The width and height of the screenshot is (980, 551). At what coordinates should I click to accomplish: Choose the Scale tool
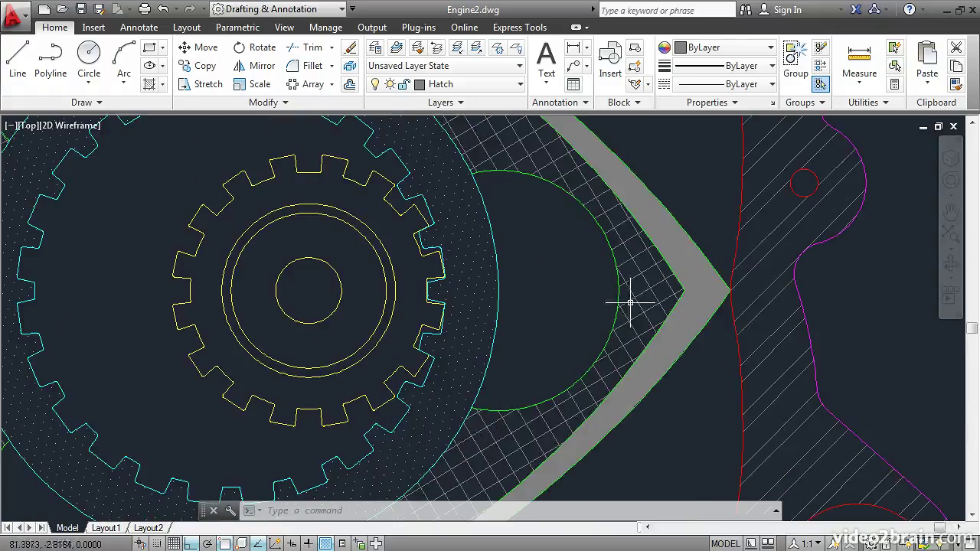coord(252,84)
